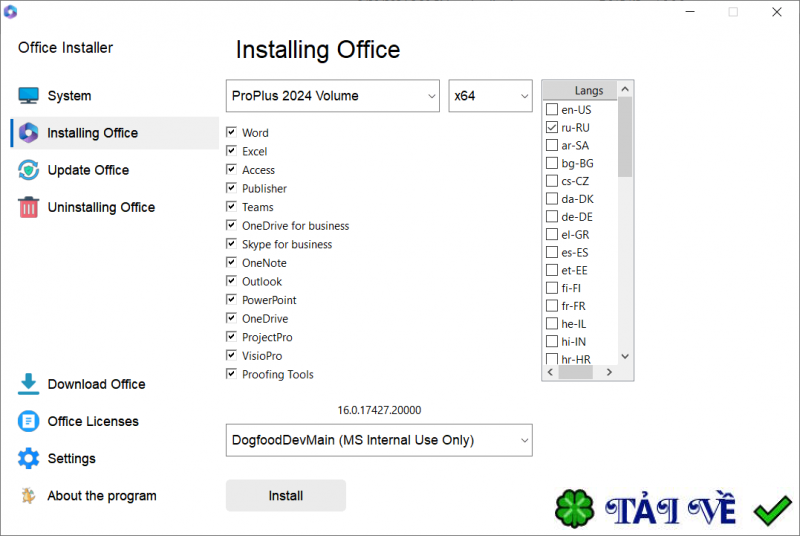Check the el-GR language

pyautogui.click(x=552, y=234)
